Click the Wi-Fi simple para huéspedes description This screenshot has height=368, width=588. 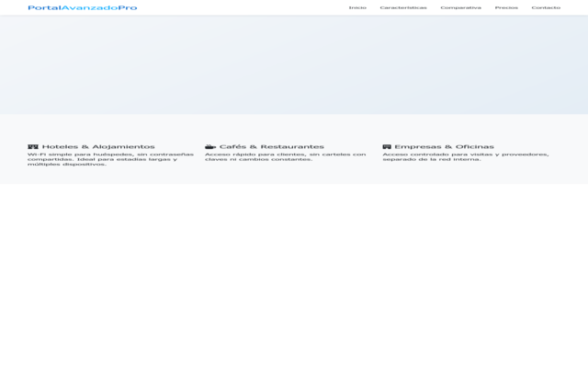[110, 159]
